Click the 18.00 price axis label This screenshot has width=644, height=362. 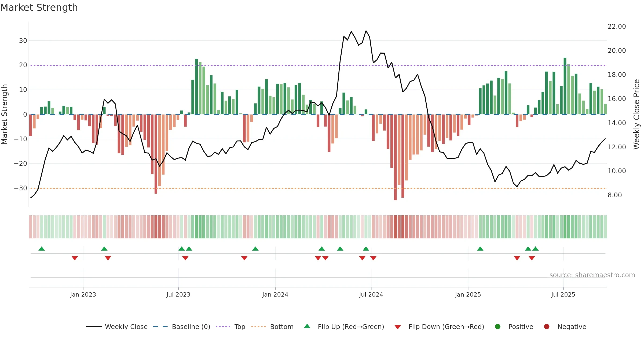[x=617, y=75]
